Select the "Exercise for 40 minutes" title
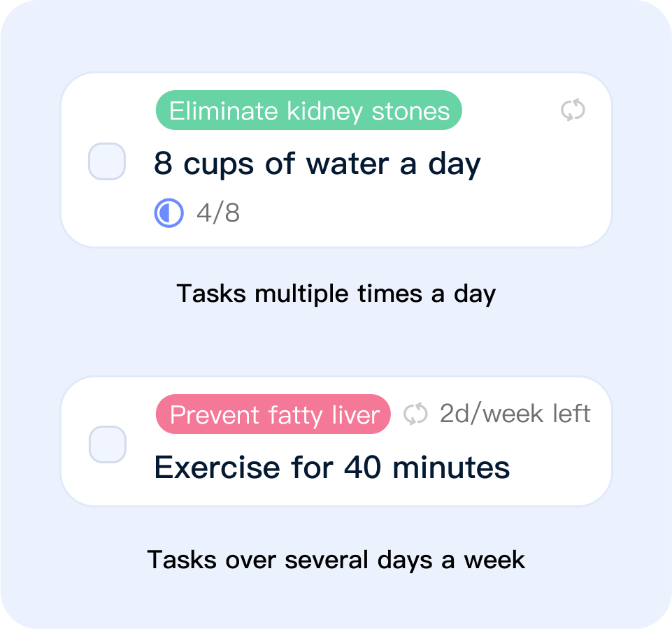The image size is (672, 629). (332, 467)
